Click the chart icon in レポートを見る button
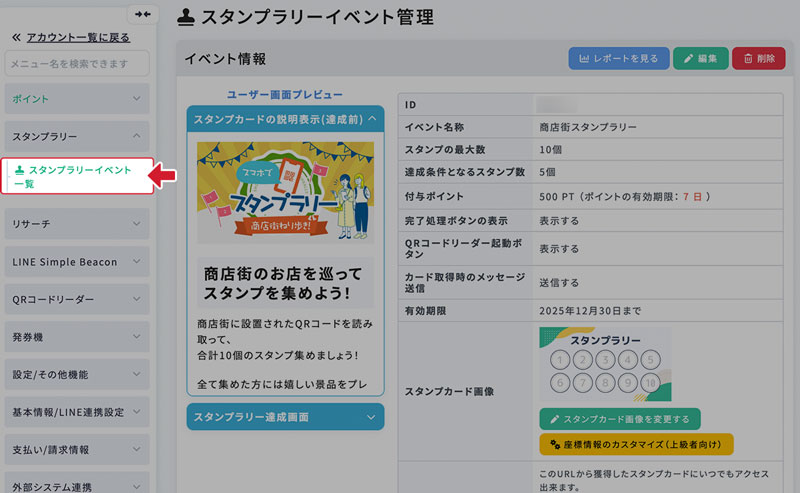Image resolution: width=800 pixels, height=493 pixels. coord(584,59)
